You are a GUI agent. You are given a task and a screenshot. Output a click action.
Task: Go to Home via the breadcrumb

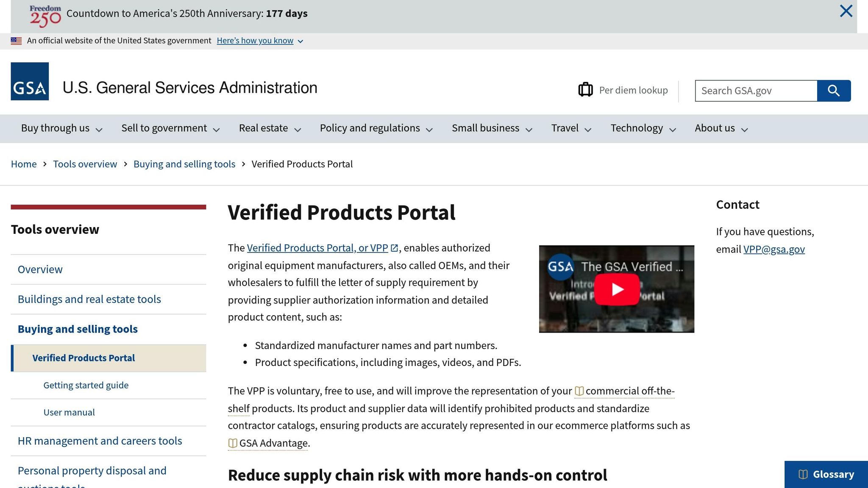pos(24,164)
